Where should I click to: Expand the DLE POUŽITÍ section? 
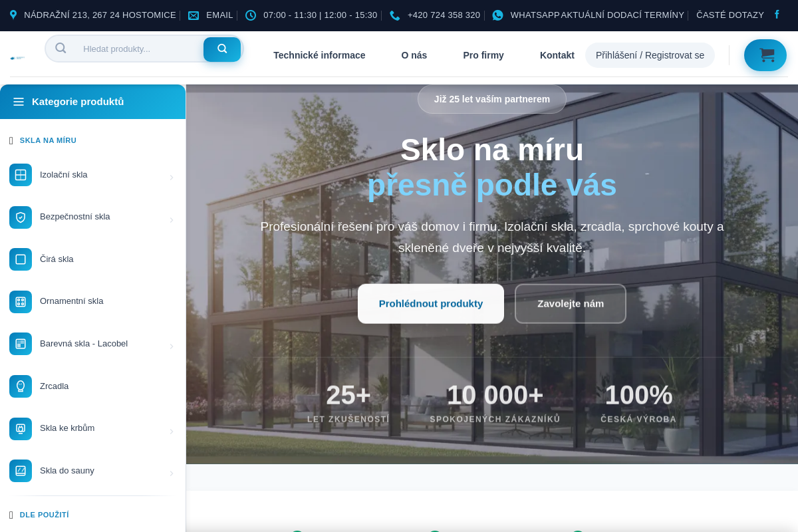[x=45, y=514]
